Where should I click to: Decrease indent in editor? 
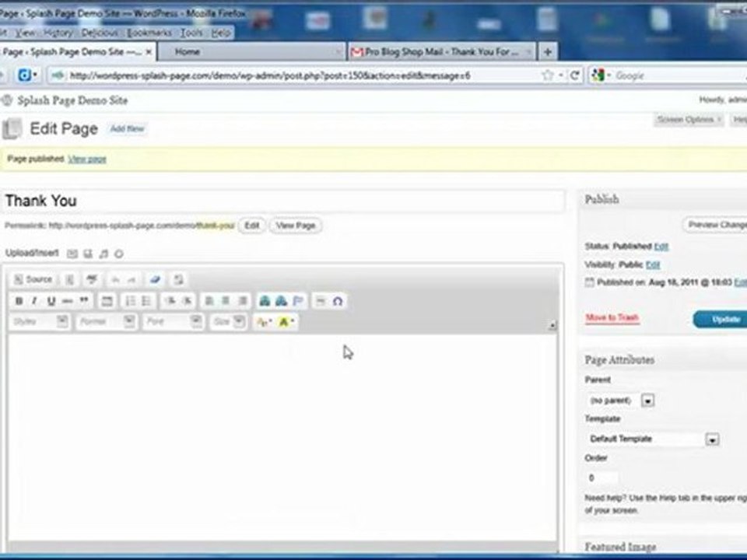tap(170, 301)
